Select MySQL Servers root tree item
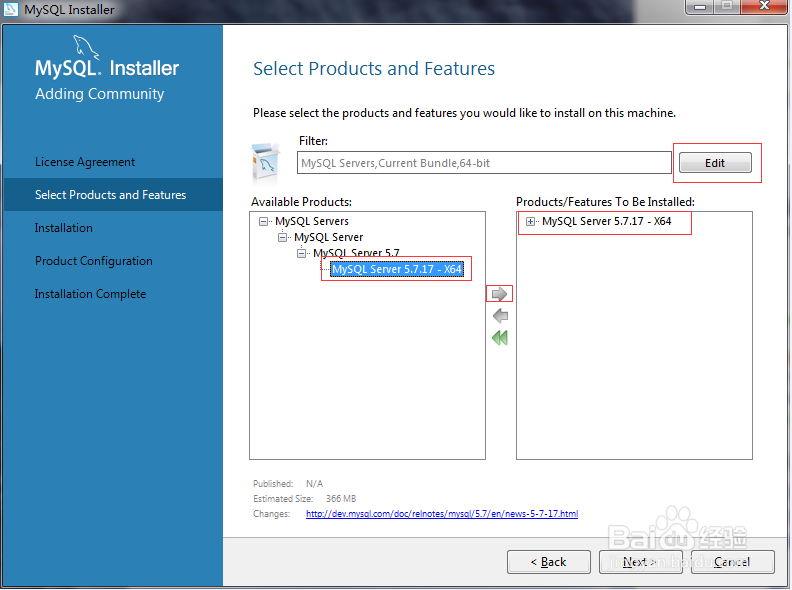The height and width of the screenshot is (590, 792). coord(312,221)
